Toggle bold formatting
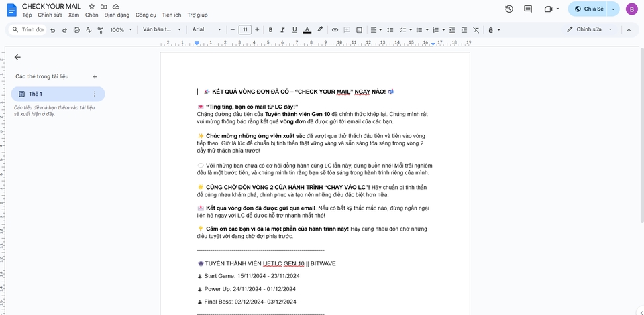The image size is (644, 315). click(270, 30)
